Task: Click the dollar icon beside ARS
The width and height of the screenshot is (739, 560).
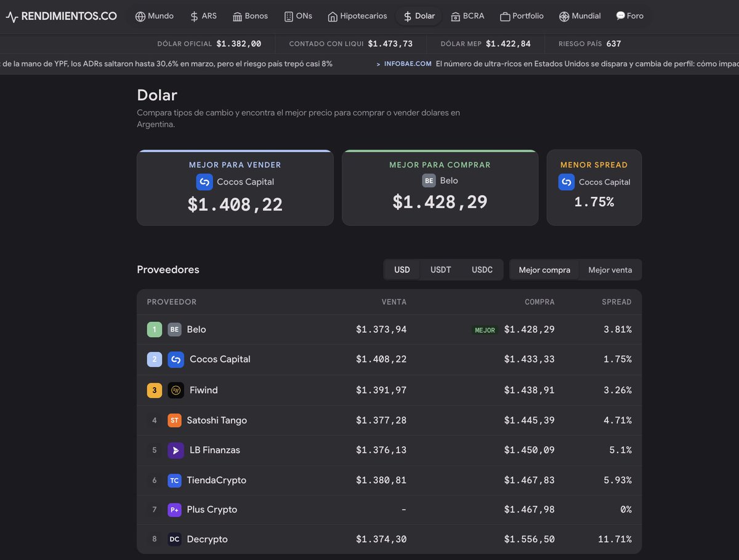Action: click(194, 17)
